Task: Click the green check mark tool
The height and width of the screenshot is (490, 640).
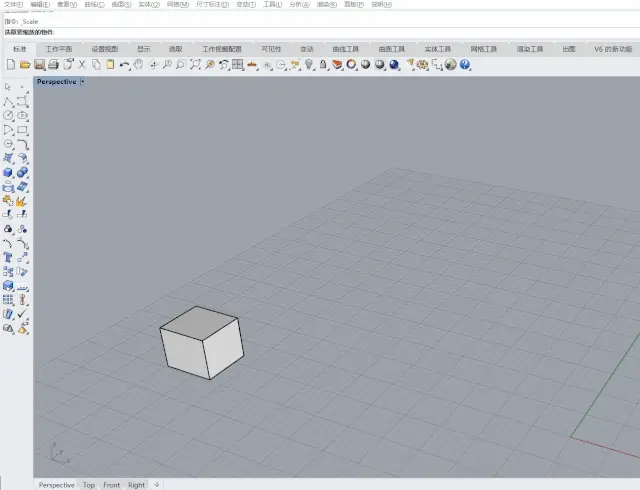Action: pyautogui.click(x=22, y=314)
